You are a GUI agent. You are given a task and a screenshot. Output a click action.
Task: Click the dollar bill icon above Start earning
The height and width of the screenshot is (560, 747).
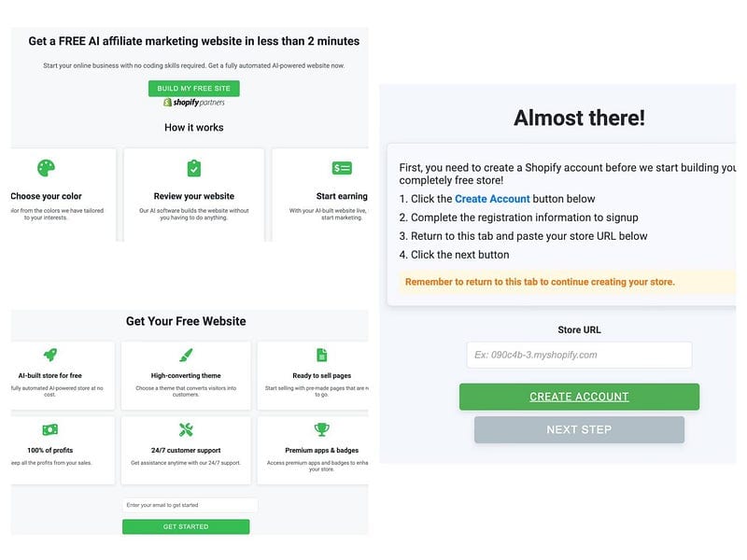[x=342, y=168]
